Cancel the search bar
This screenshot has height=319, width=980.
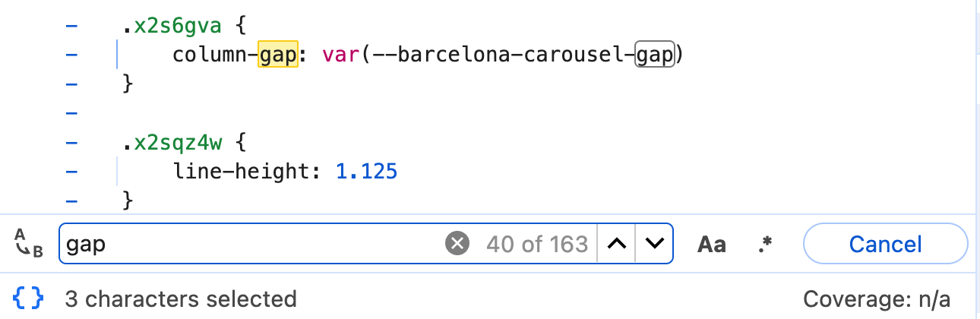885,244
